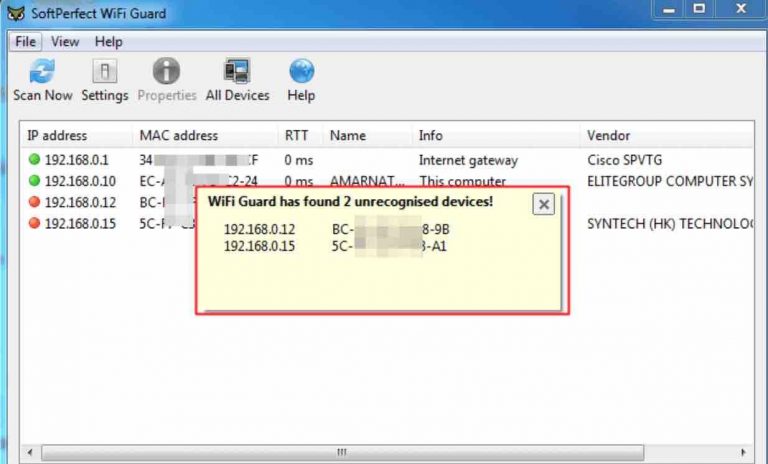Open Settings from the toolbar
This screenshot has width=768, height=464.
tap(104, 73)
